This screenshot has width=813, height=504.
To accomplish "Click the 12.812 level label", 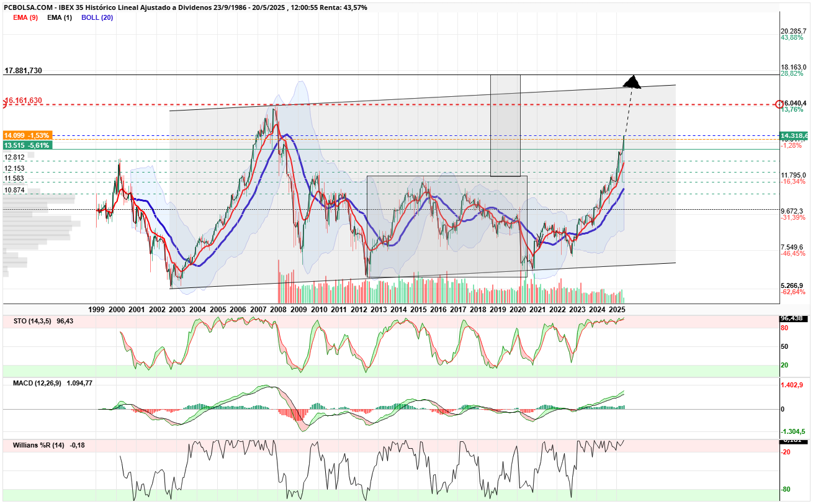I will pos(14,158).
